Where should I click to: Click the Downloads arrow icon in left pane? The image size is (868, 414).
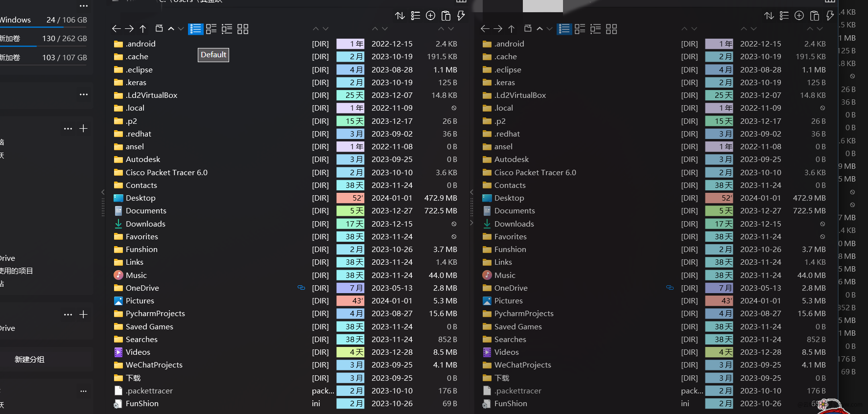[x=118, y=224]
